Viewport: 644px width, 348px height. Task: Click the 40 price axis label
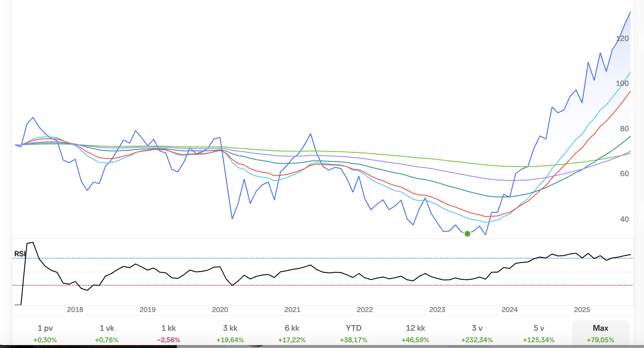[624, 219]
